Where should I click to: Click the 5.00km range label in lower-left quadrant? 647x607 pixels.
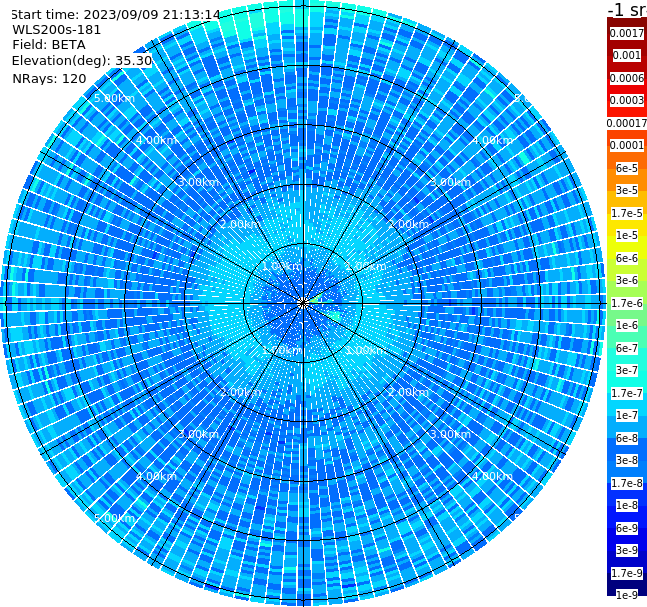[x=114, y=518]
